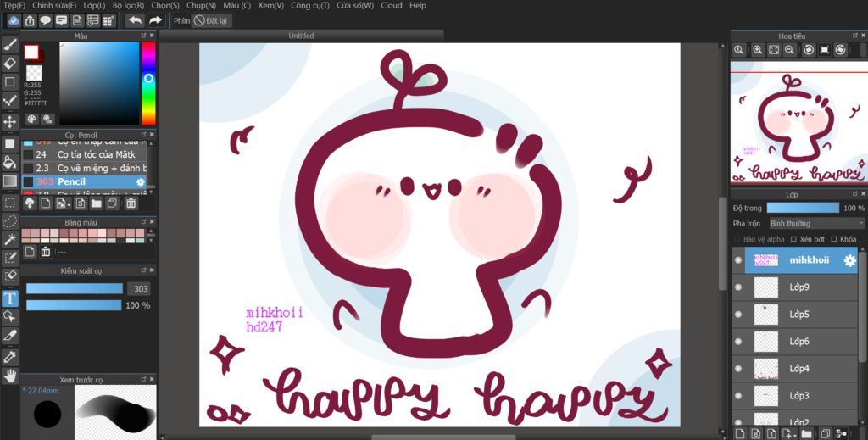Click the hue color strip

pyautogui.click(x=148, y=84)
